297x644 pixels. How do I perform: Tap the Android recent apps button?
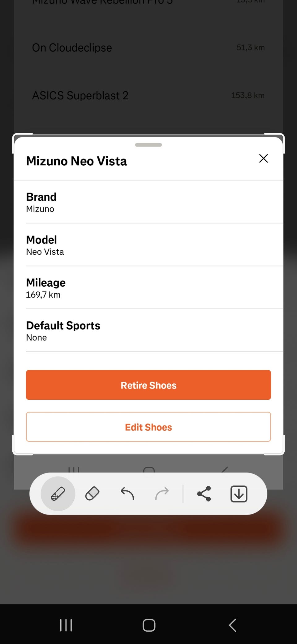[66, 625]
